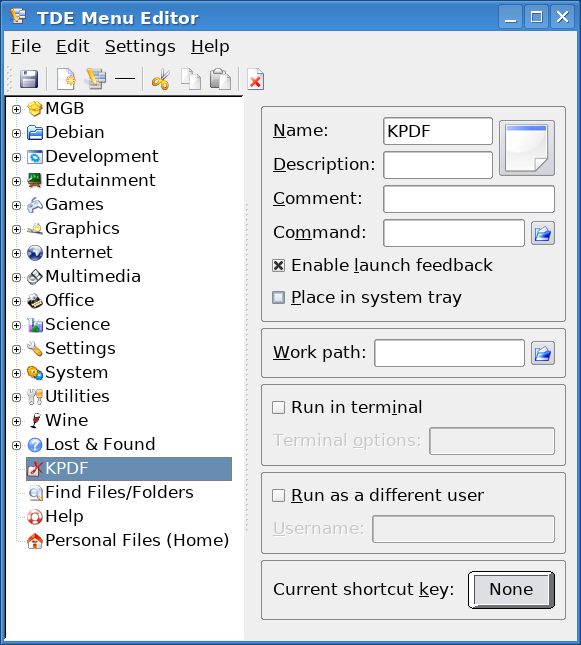Click the New Separator line icon
The width and height of the screenshot is (581, 645).
[125, 78]
